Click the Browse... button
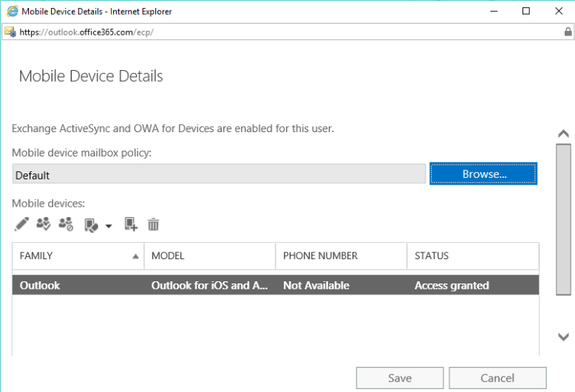 click(483, 173)
